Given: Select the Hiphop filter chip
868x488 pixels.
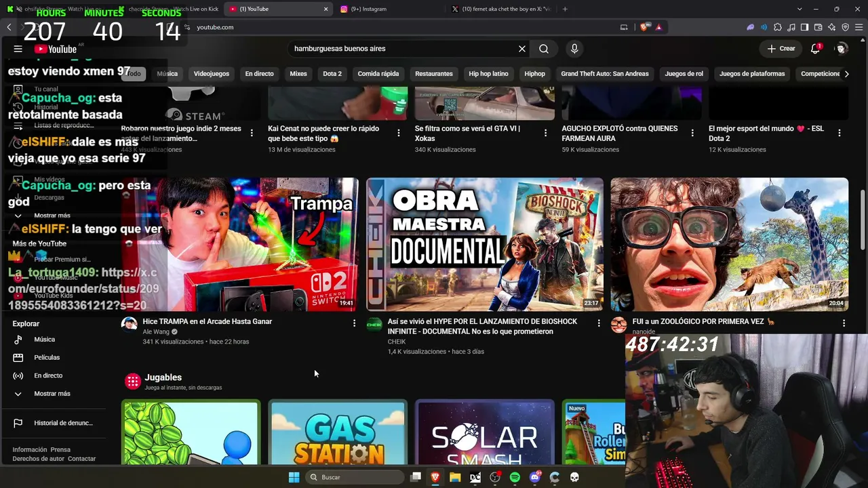Looking at the screenshot, I should tap(534, 74).
